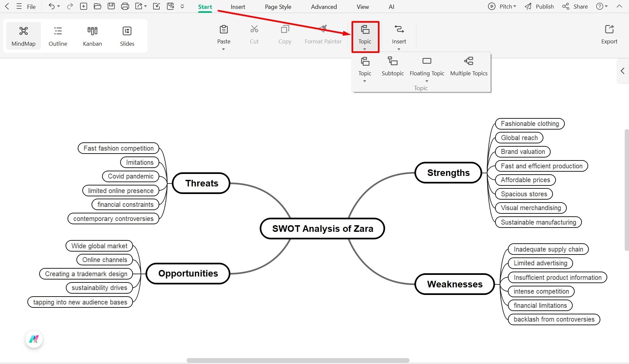Click the Copy icon in the ribbon
Viewport: 629px width, 364px height.
click(285, 30)
